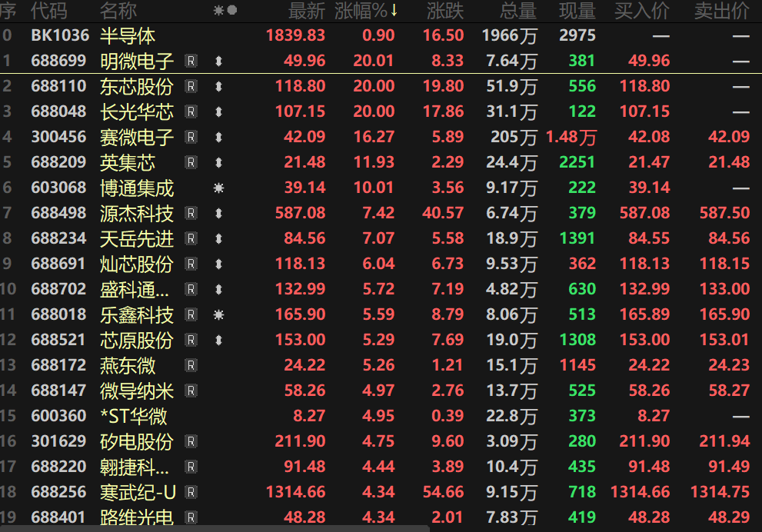The width and height of the screenshot is (762, 532).
Task: Click the 代码 column header
Action: [x=48, y=11]
